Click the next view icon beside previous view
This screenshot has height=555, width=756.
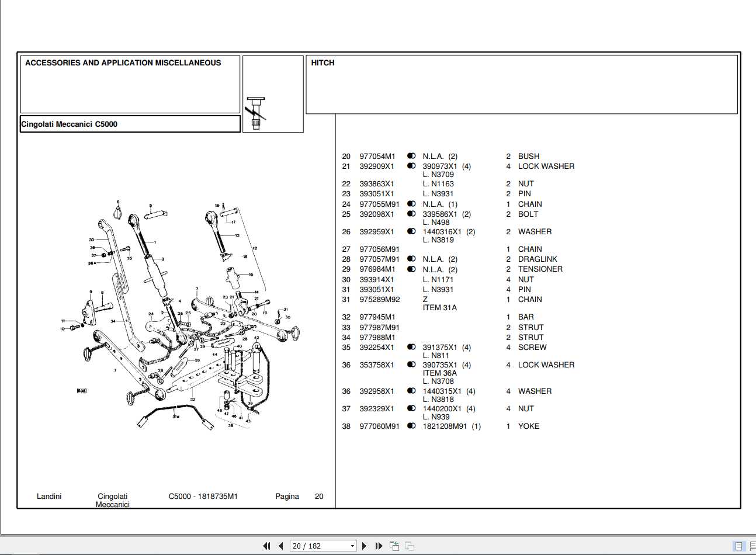[x=409, y=546]
